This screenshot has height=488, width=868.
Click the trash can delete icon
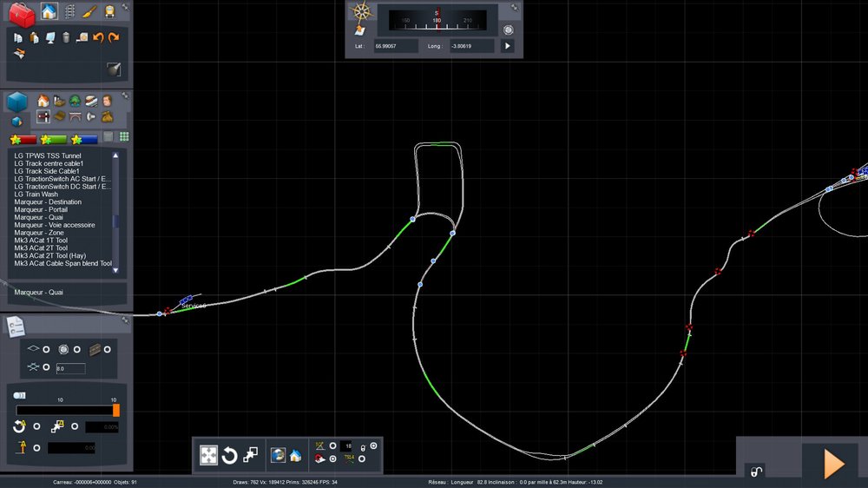tap(66, 37)
